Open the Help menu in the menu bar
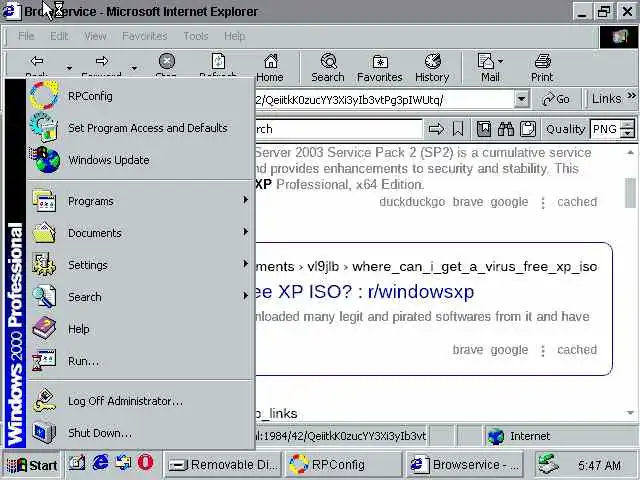Screen dimensions: 640x480 (x=235, y=36)
